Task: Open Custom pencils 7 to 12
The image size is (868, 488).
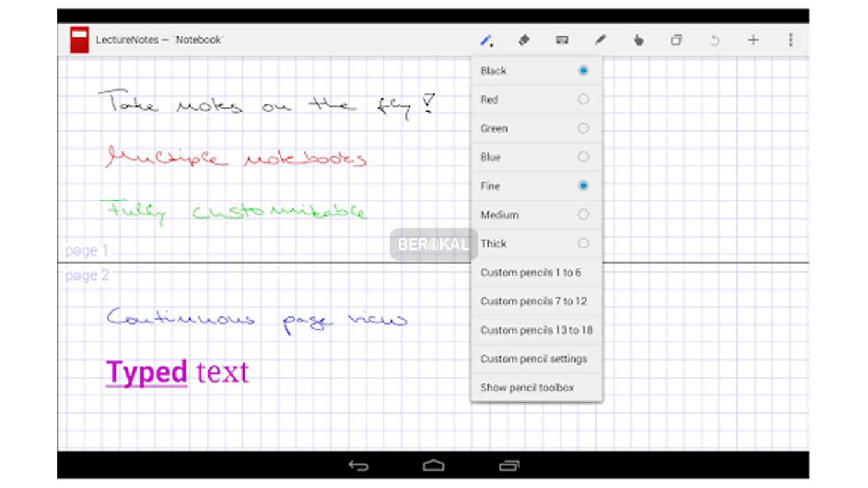Action: [536, 301]
